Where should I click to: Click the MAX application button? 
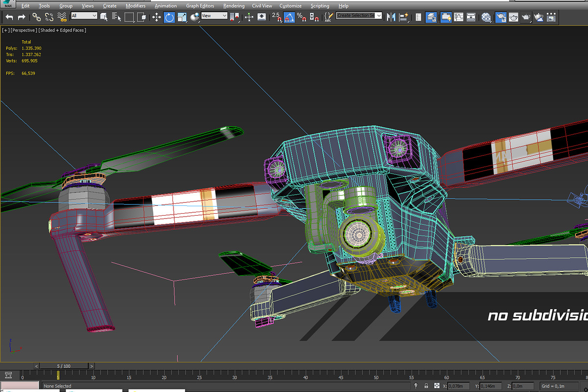(7, 4)
